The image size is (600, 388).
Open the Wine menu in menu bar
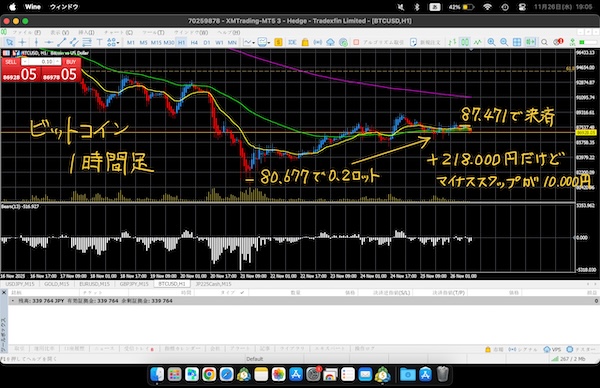33,7
